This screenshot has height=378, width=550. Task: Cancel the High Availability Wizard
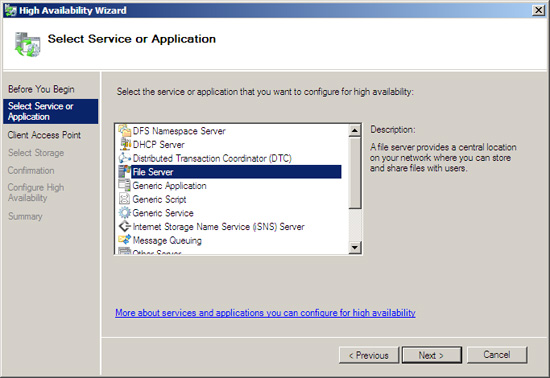coord(497,355)
